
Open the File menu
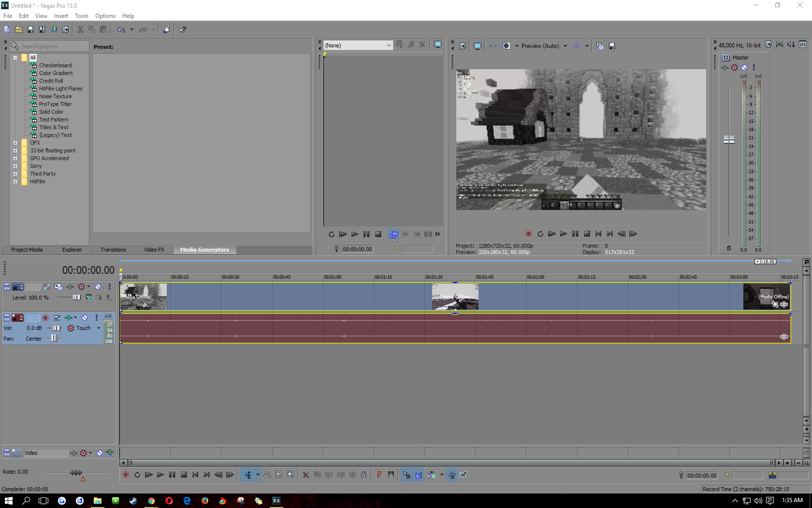click(x=8, y=16)
